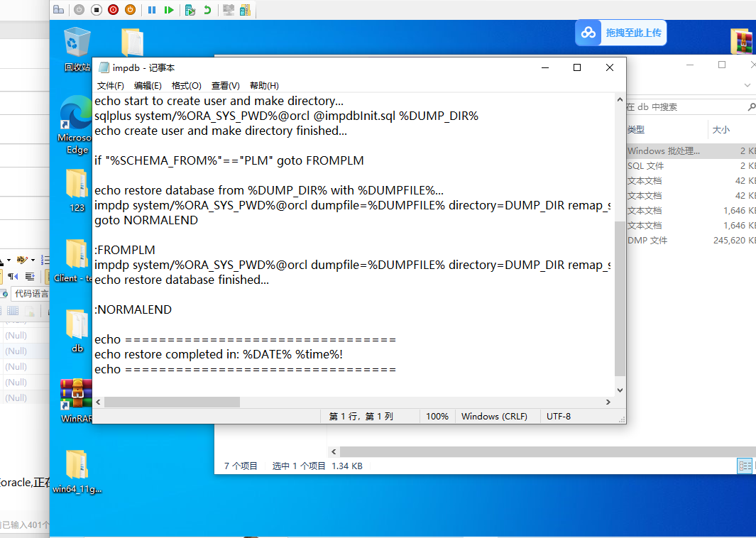Screen dimensions: 756x538
Task: Open the 代码语言 combo box
Action: point(31,293)
